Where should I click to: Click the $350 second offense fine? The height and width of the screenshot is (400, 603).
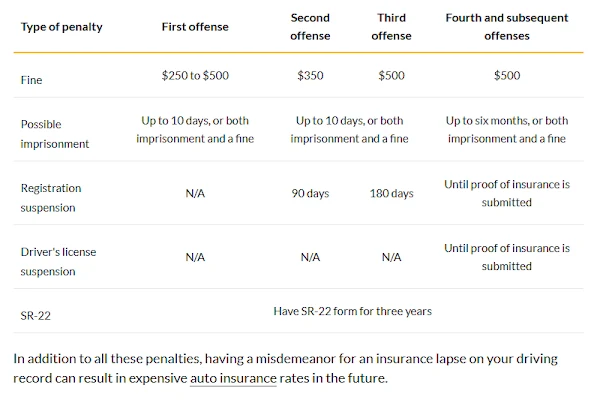coord(310,75)
